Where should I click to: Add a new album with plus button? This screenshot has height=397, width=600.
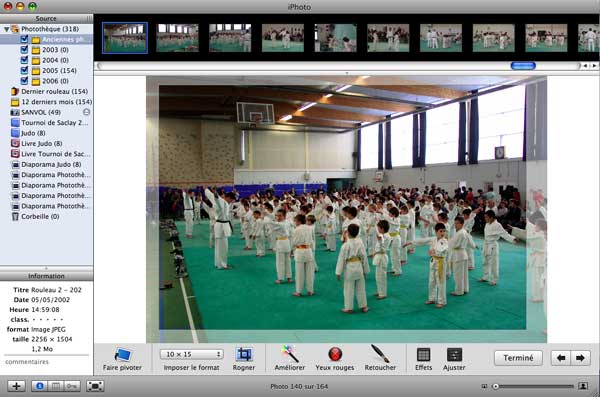click(16, 386)
